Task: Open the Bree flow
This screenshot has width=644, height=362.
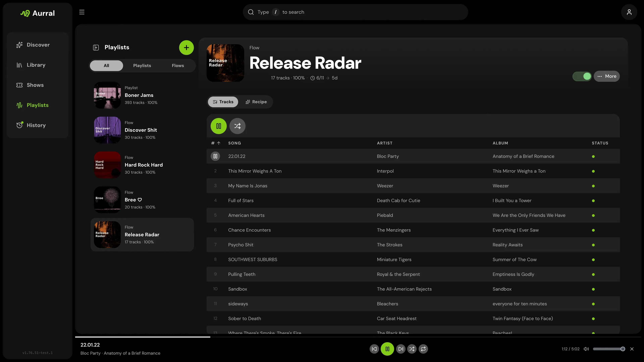Action: (142, 200)
